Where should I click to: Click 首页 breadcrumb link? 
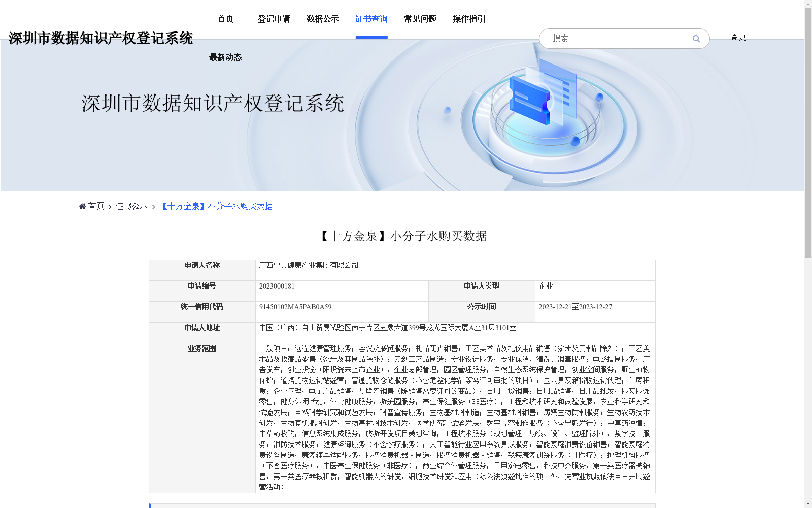96,206
